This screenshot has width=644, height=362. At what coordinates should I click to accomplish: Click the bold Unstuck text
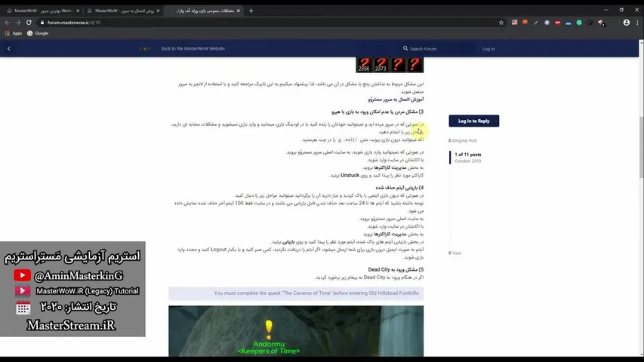(350, 175)
